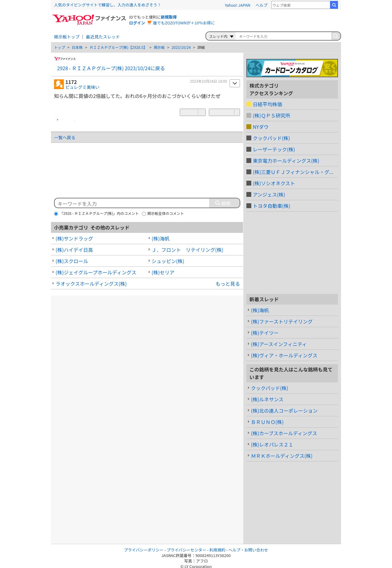Click the gray 検索 button
The image size is (392, 568).
coord(224,203)
